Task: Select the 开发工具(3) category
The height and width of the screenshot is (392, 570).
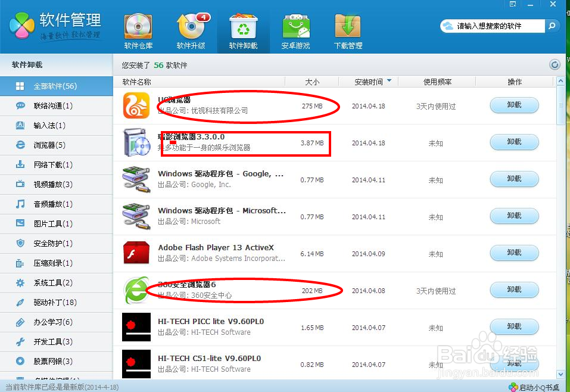Action: [57, 341]
